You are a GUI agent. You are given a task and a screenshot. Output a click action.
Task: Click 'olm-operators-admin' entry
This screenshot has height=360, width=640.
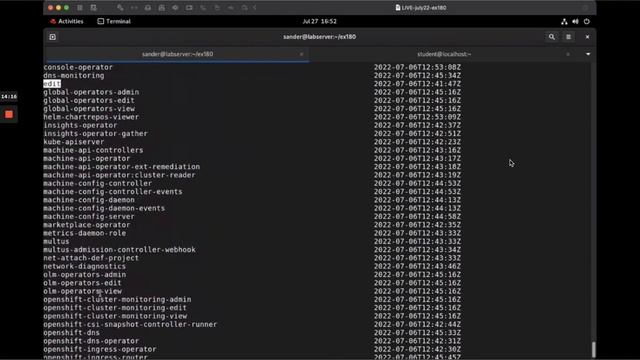pyautogui.click(x=84, y=275)
